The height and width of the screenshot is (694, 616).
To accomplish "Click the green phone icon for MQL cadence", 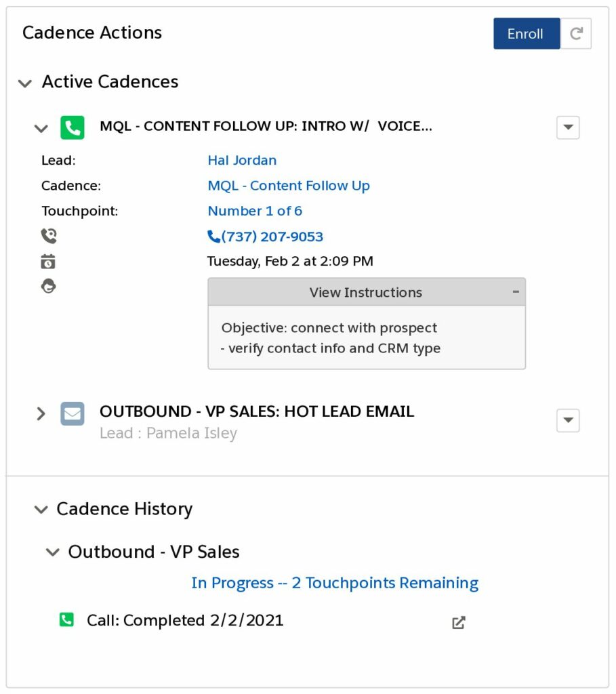I will 72,128.
